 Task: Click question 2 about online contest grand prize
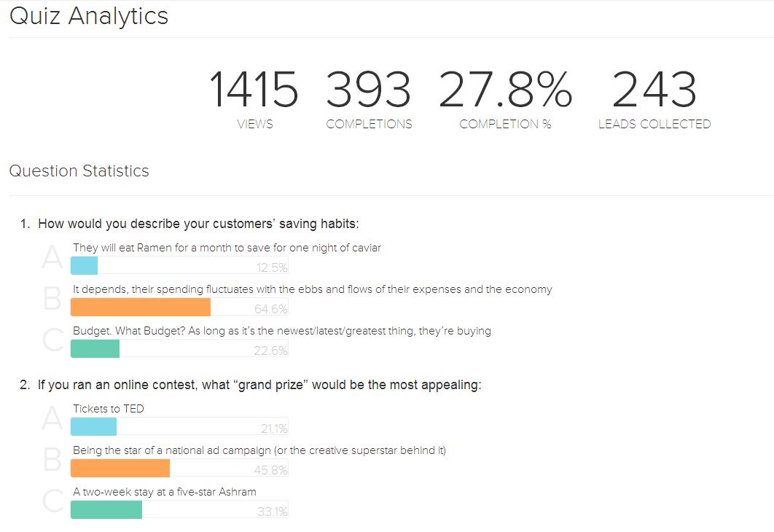(x=251, y=385)
